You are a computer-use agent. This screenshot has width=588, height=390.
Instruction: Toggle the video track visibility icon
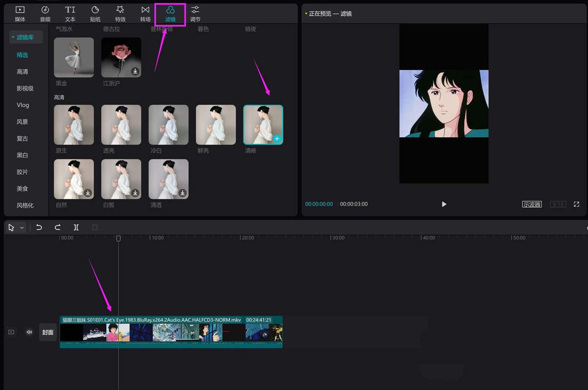pos(11,332)
